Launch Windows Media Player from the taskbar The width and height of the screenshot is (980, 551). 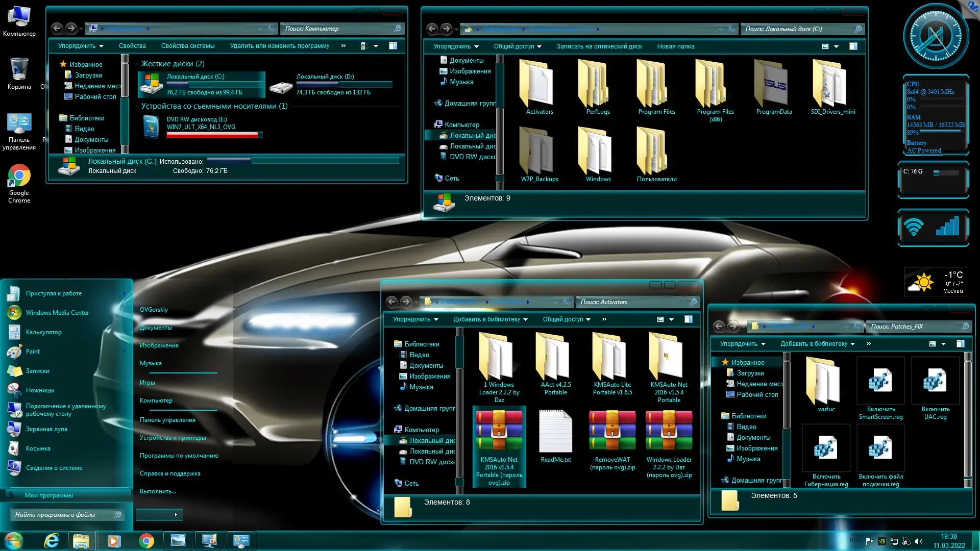point(113,540)
